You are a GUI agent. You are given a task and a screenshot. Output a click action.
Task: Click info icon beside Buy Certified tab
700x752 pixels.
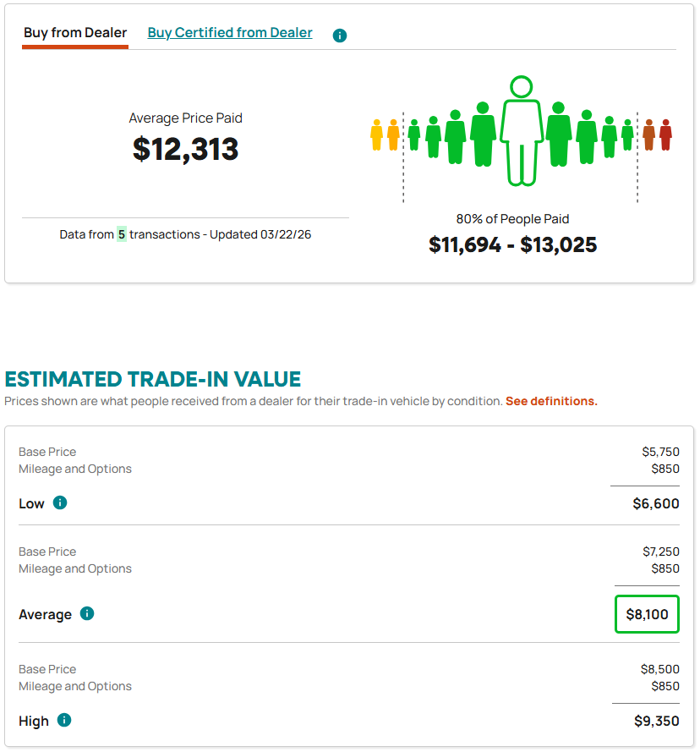click(340, 36)
